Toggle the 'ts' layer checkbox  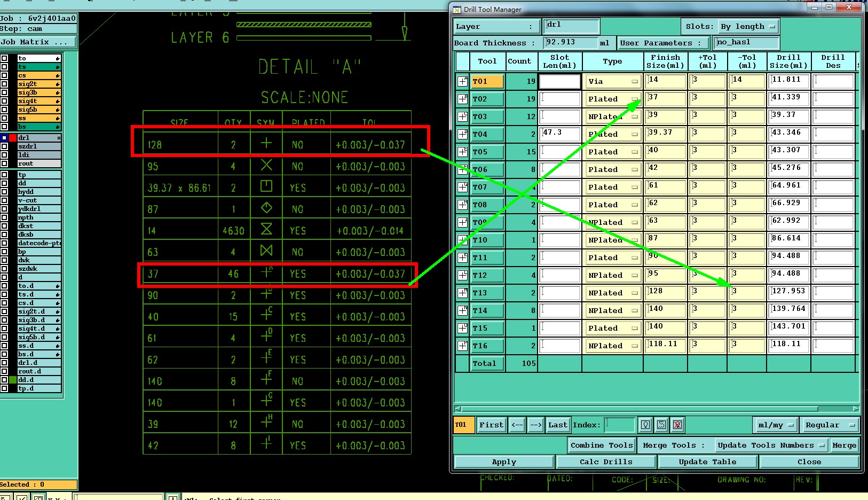(4, 67)
